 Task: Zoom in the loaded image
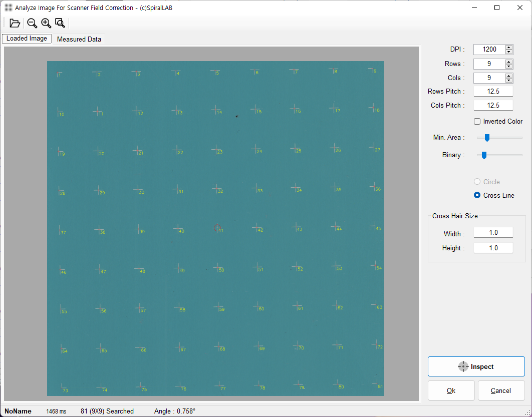(x=46, y=23)
